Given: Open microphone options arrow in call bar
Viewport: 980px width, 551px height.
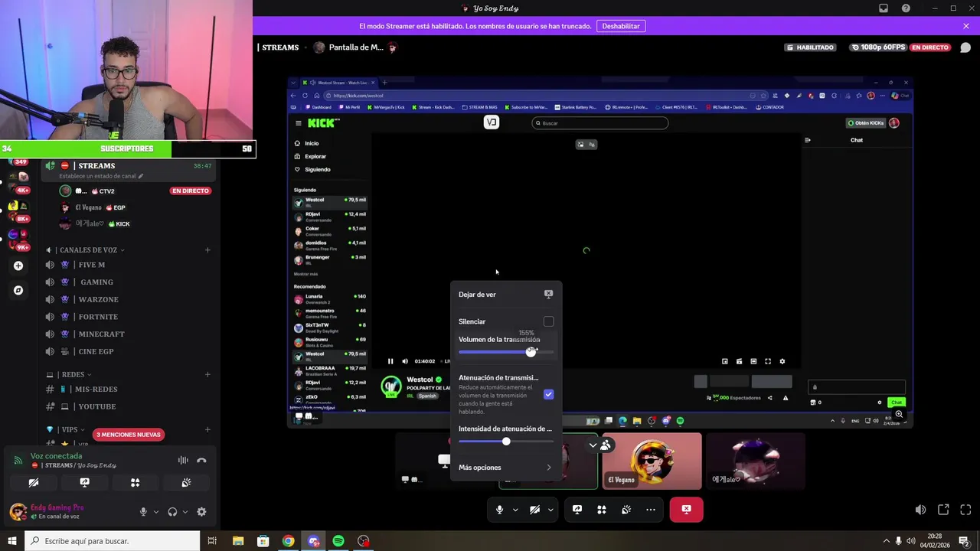Looking at the screenshot, I should click(x=515, y=510).
